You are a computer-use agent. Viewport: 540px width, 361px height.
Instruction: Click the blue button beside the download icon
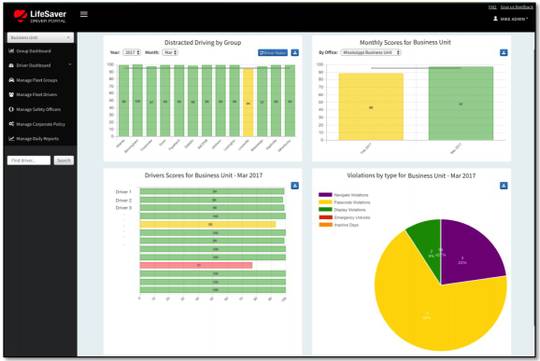point(273,52)
